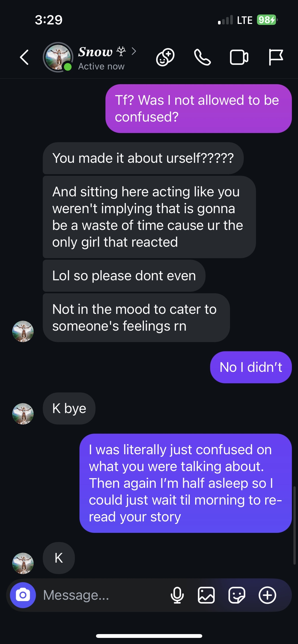Start a voice call with Snow

202,57
